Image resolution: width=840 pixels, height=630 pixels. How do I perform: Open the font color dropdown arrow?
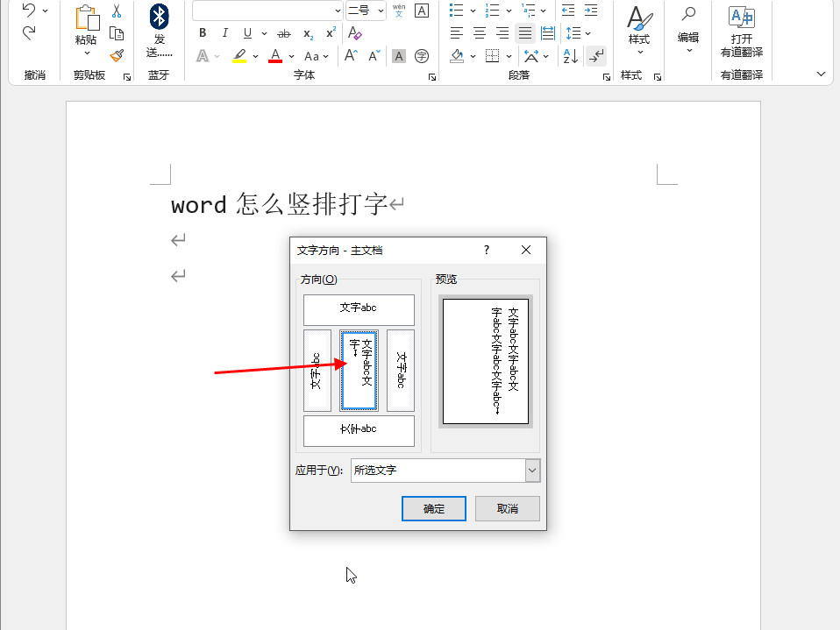291,56
